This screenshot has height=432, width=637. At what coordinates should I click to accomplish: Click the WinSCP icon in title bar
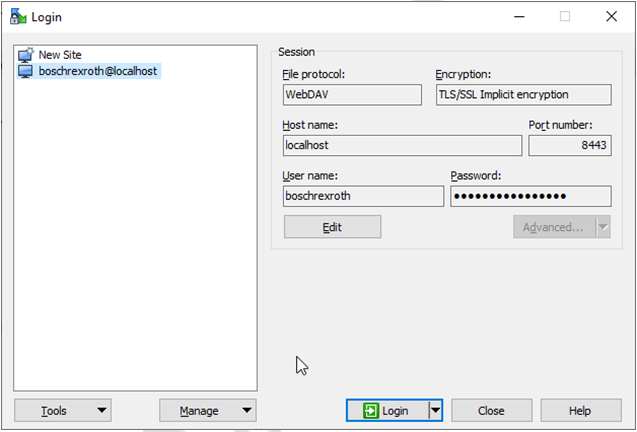click(18, 17)
